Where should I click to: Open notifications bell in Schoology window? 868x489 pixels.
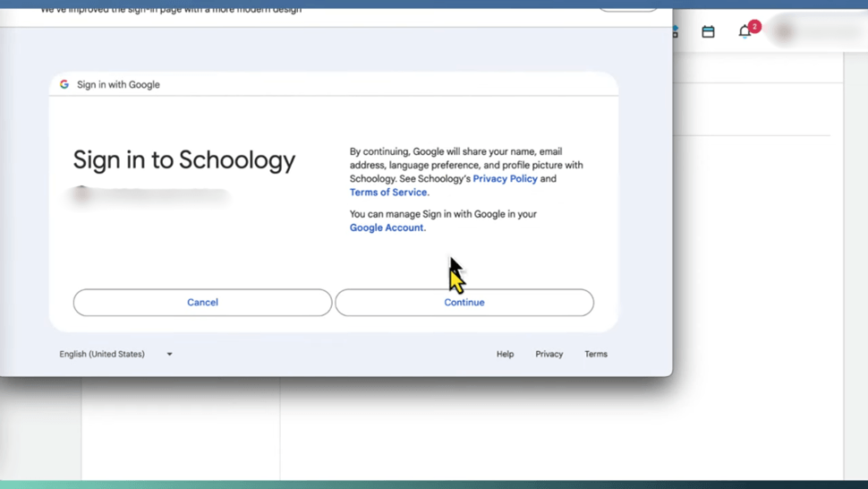click(x=745, y=31)
